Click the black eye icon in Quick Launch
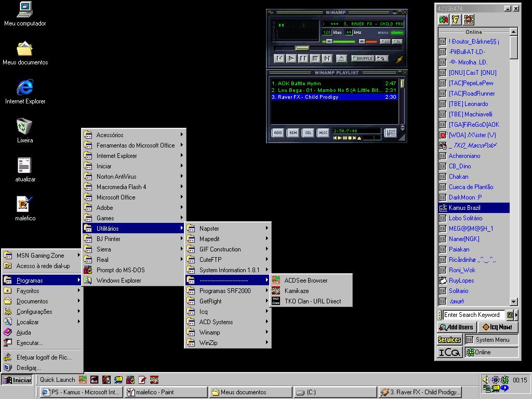 coord(95,380)
